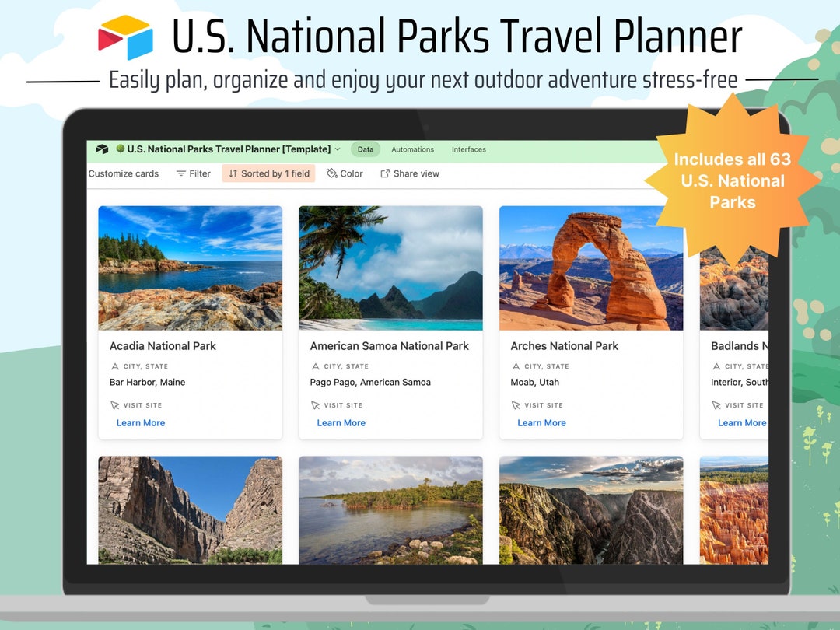
Task: Click the Airtable logo icon
Action: point(102,149)
